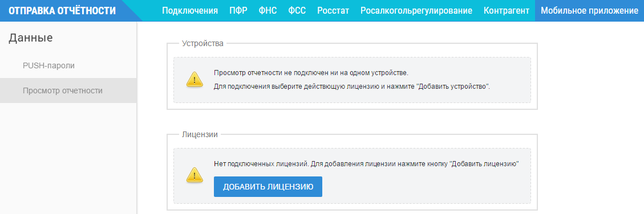Screen dimensions: 644x214
Task: Open the Росстат tab
Action: (x=333, y=11)
